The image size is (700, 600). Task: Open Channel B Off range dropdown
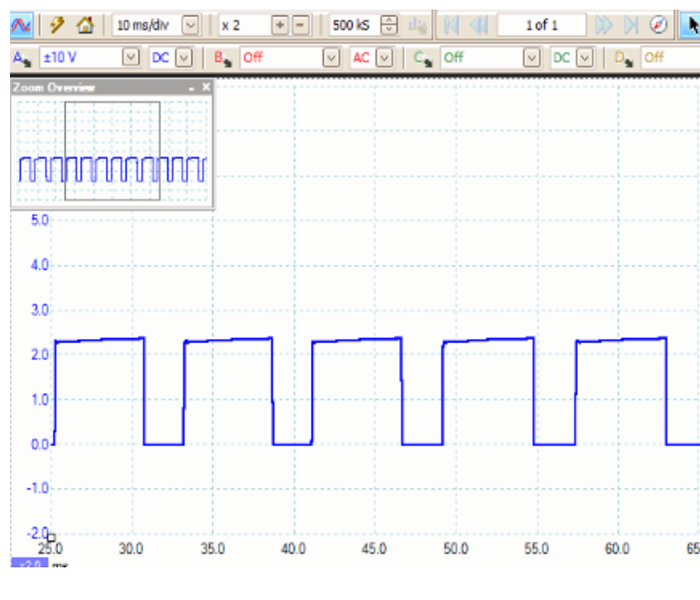pyautogui.click(x=331, y=58)
